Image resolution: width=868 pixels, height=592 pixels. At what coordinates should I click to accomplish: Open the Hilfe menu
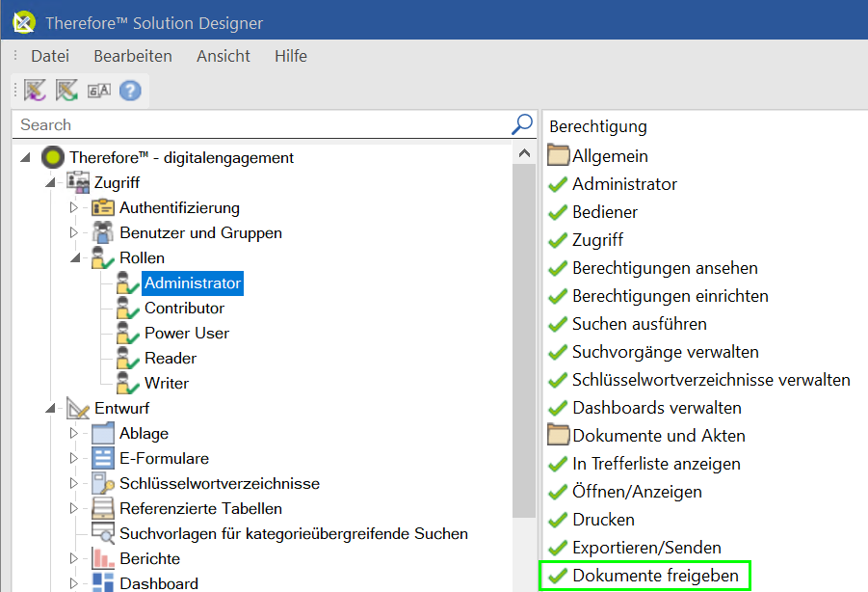[291, 56]
